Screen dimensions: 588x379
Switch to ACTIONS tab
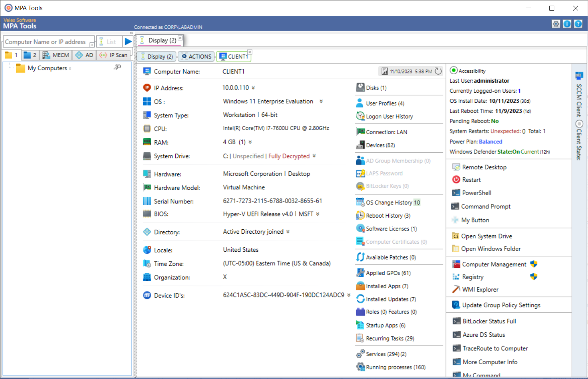point(196,56)
